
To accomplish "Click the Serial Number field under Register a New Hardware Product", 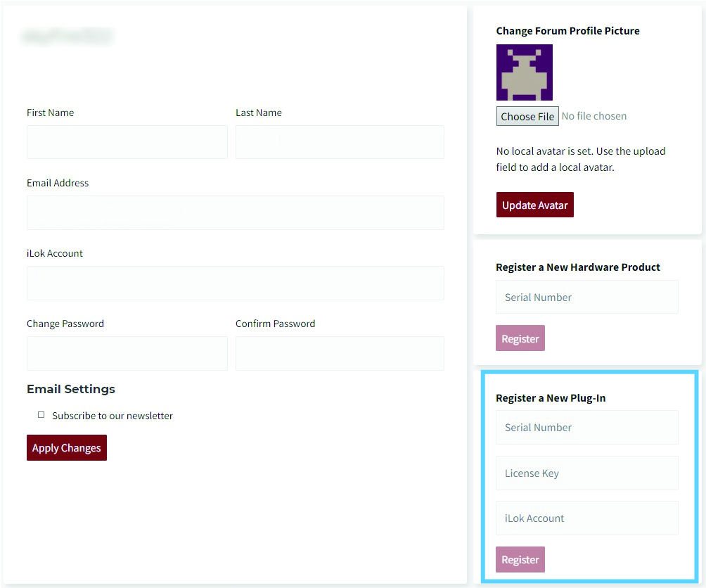I will pos(586,297).
